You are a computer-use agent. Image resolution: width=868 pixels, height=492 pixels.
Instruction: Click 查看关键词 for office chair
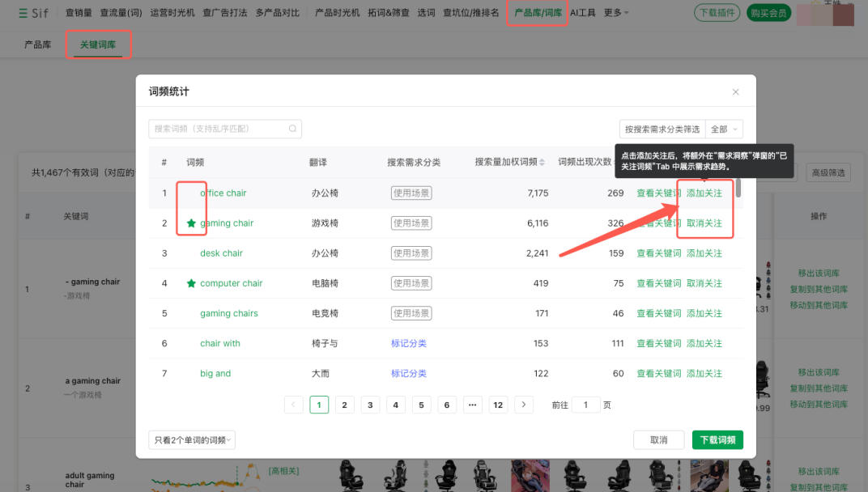coord(659,193)
